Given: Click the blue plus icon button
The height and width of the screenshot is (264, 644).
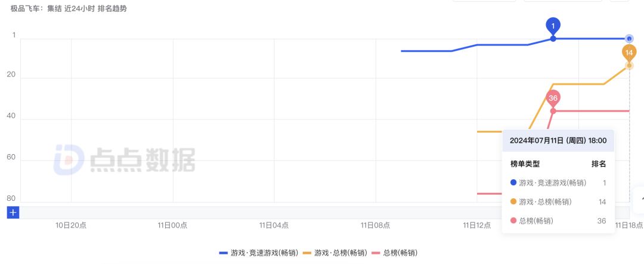Looking at the screenshot, I should [x=13, y=212].
